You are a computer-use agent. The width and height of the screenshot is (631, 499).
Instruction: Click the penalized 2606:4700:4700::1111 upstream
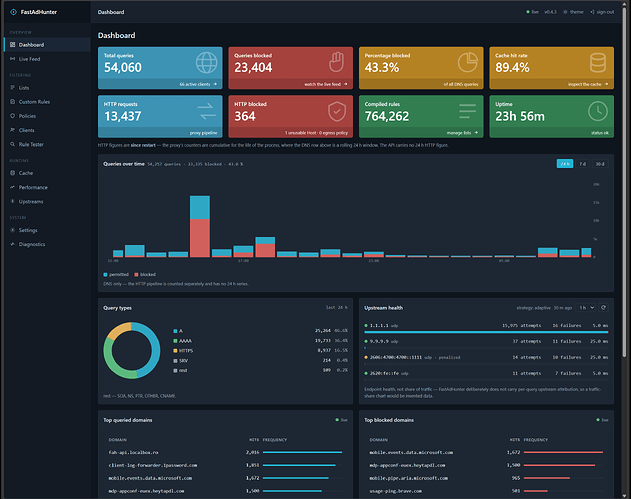pos(486,359)
